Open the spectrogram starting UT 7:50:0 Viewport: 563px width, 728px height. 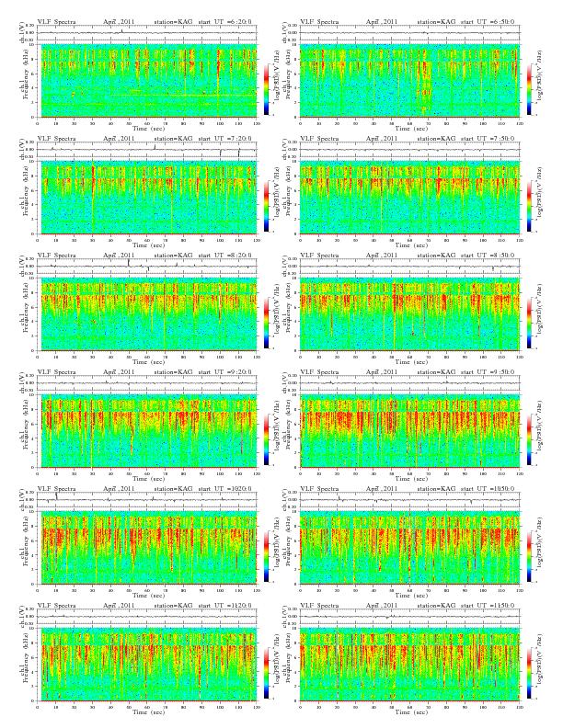tap(409, 198)
